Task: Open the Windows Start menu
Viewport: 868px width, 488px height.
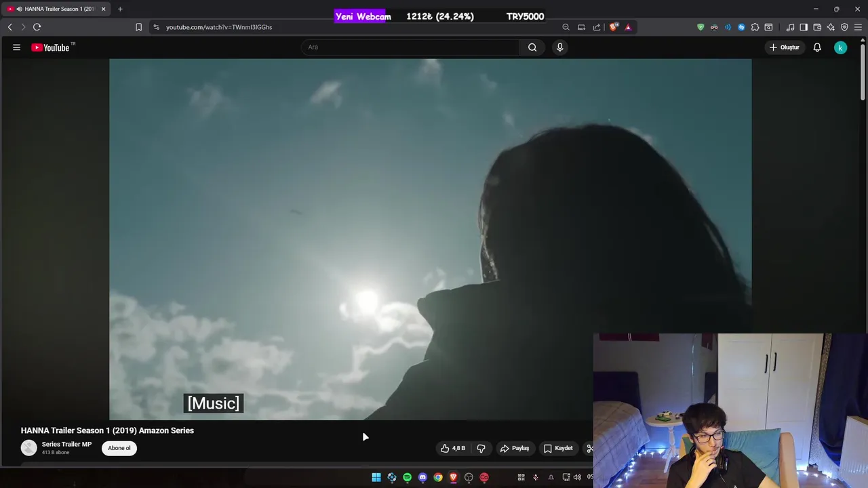Action: [376, 477]
